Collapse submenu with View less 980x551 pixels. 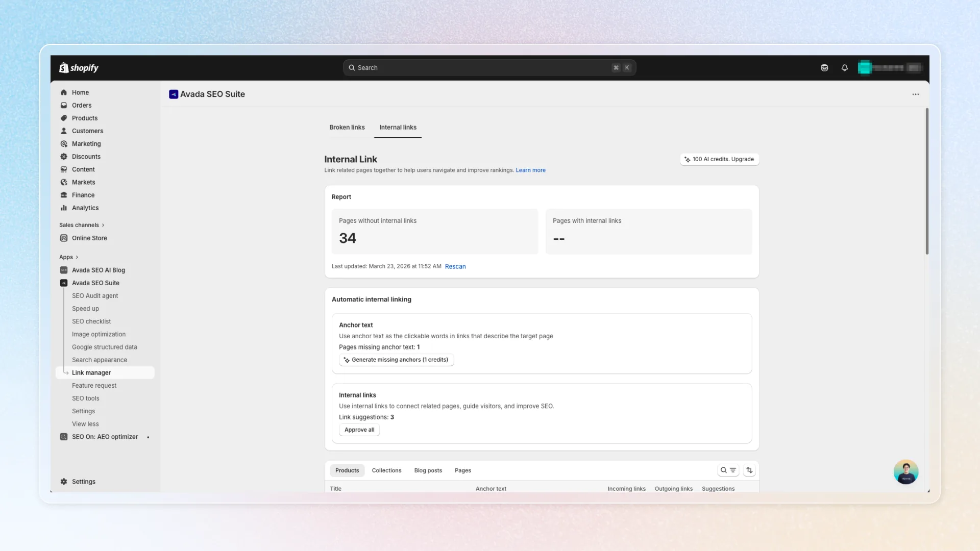coord(85,424)
